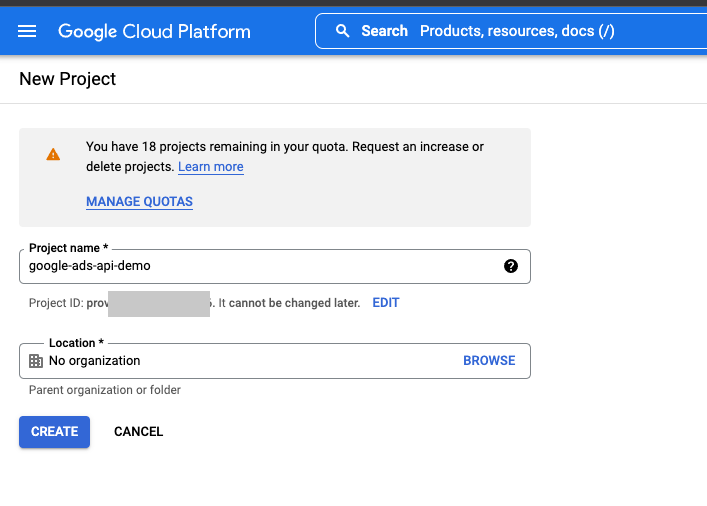
Task: Open MANAGE QUOTAS
Action: pos(139,202)
